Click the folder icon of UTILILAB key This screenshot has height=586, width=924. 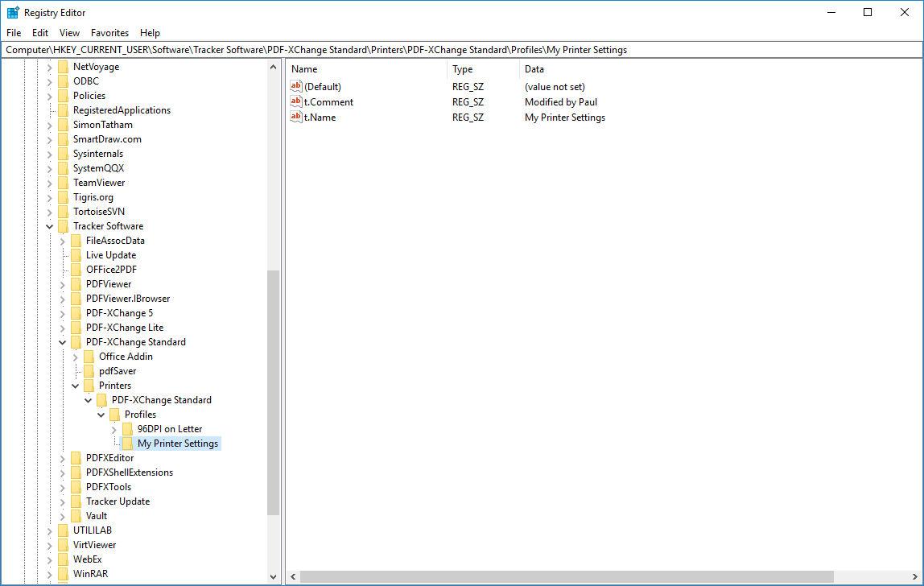[64, 530]
